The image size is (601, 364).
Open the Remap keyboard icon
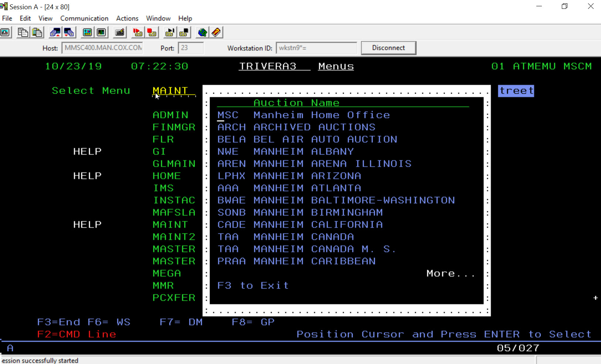119,32
